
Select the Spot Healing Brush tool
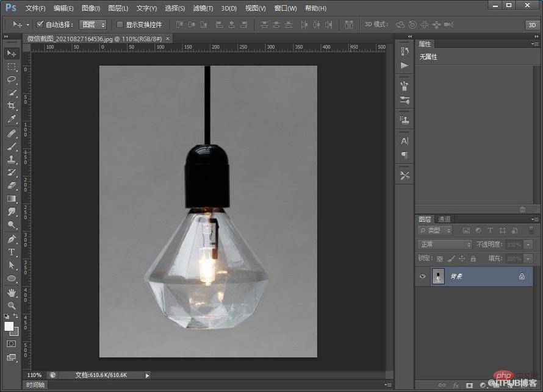click(x=12, y=133)
